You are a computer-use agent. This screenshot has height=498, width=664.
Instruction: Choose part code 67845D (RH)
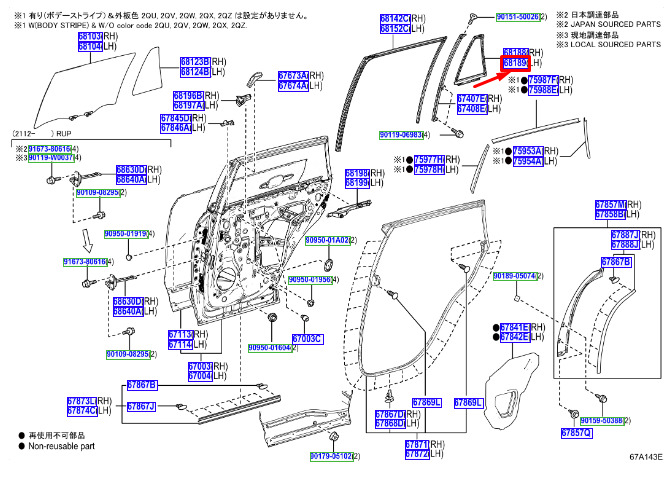coord(176,119)
